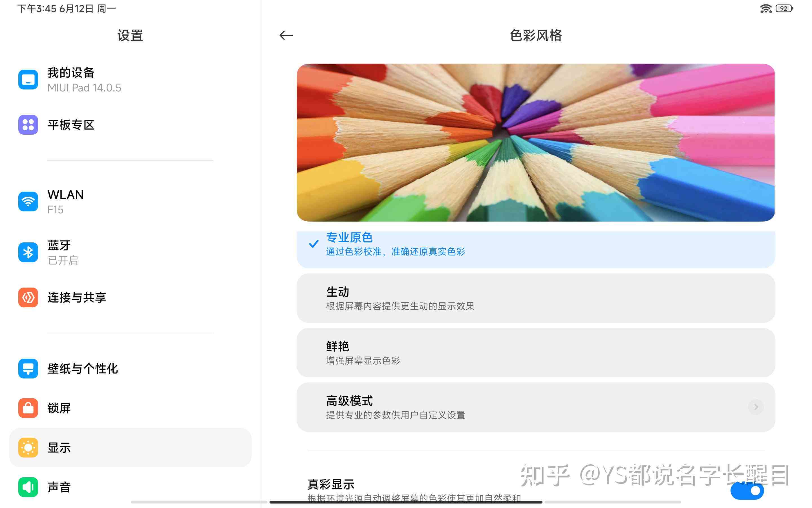
Task: Open the 我的设备 menu entry
Action: (130, 80)
